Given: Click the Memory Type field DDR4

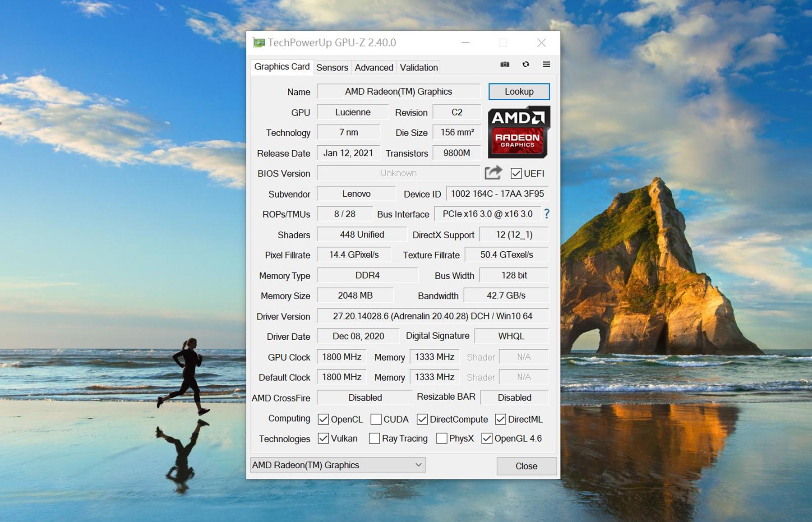Looking at the screenshot, I should pos(367,275).
